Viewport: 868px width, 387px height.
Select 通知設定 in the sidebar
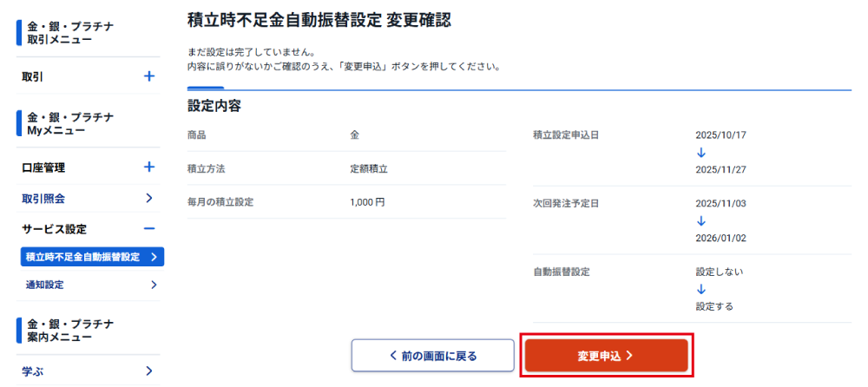45,285
